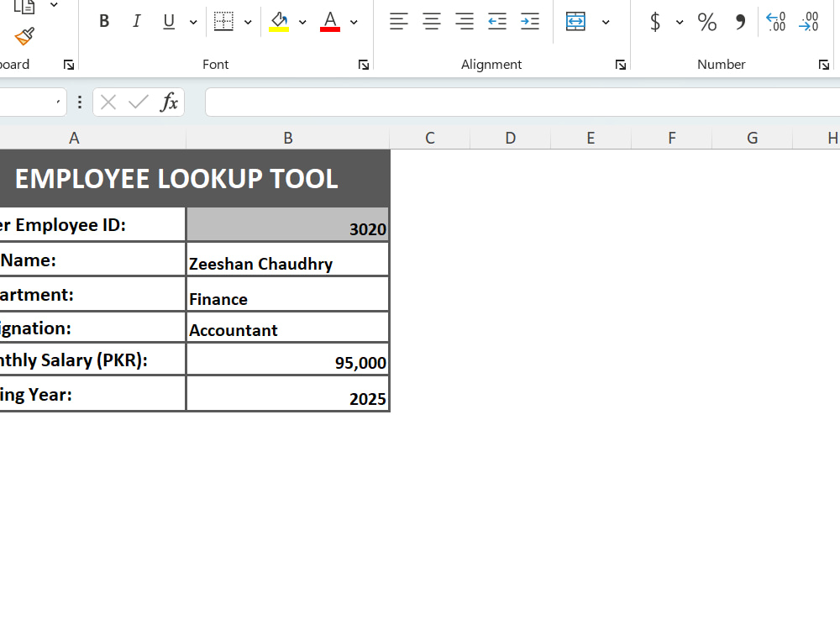This screenshot has height=630, width=840.
Task: Expand the Font Color dropdown arrow
Action: 354,22
